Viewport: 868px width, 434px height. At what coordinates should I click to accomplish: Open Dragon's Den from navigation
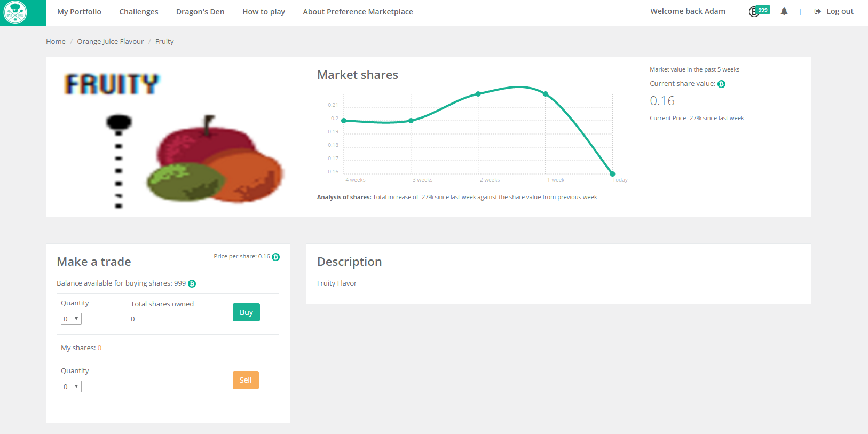click(200, 12)
